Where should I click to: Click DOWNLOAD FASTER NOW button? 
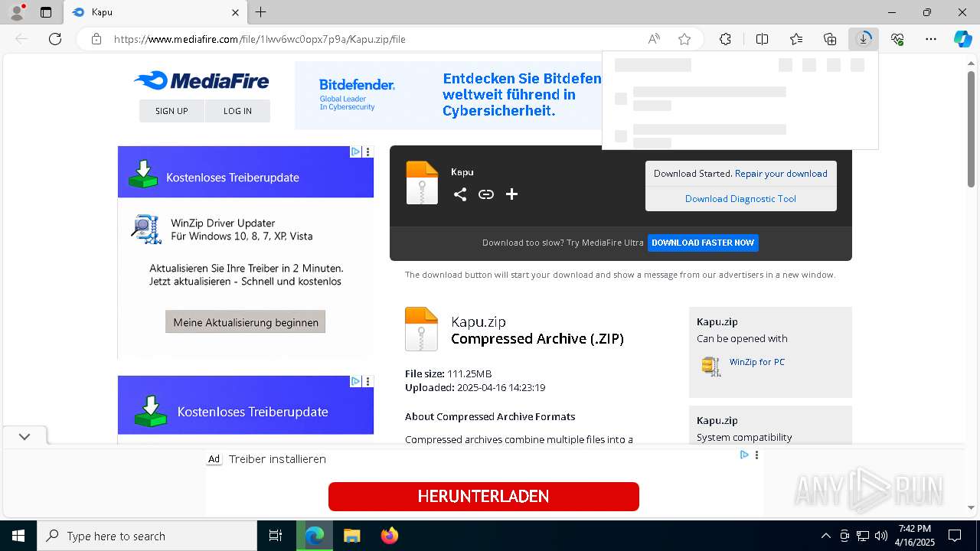pos(703,243)
